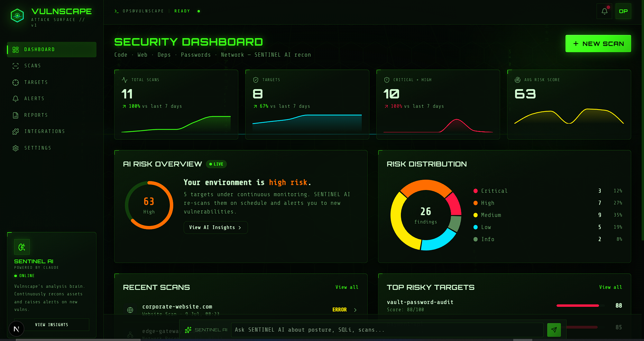644x341 pixels.
Task: Open notifications bell in top bar
Action: coord(604,11)
